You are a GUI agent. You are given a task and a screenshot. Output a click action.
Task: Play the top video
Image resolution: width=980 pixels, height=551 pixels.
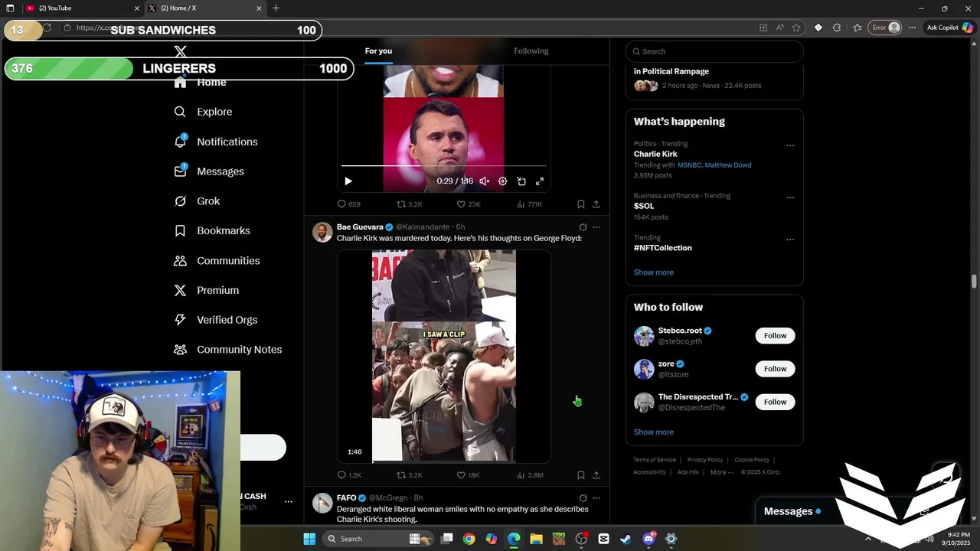click(x=348, y=181)
